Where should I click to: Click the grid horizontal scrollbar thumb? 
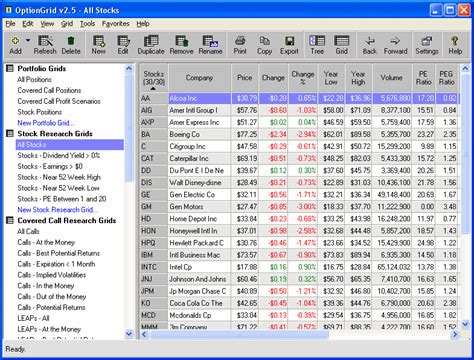239,334
